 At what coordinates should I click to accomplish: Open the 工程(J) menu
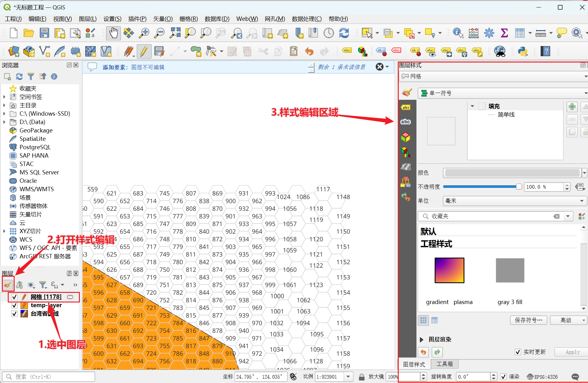pyautogui.click(x=13, y=19)
